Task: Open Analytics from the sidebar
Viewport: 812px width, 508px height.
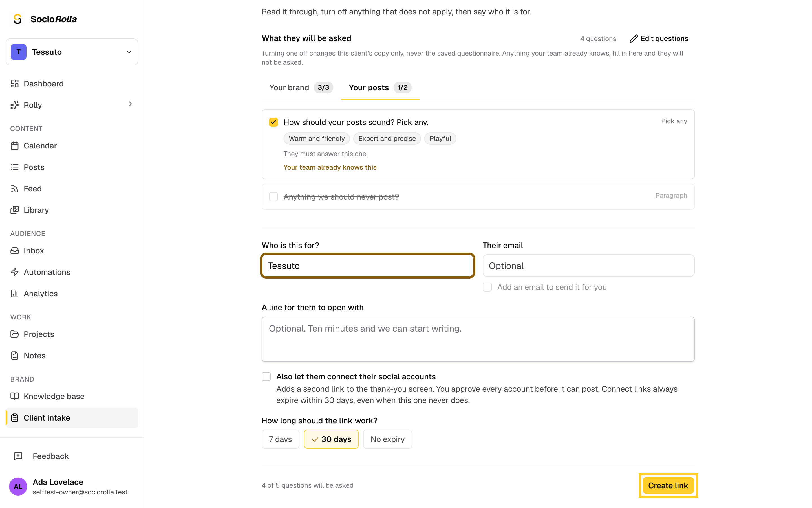Action: [72, 294]
